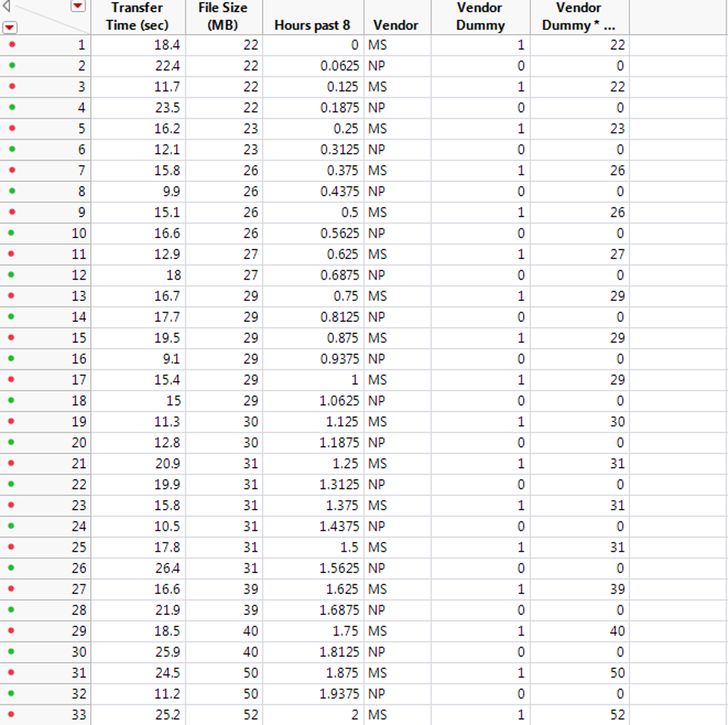Open the rows red triangle menu
728x725 pixels.
(9, 27)
